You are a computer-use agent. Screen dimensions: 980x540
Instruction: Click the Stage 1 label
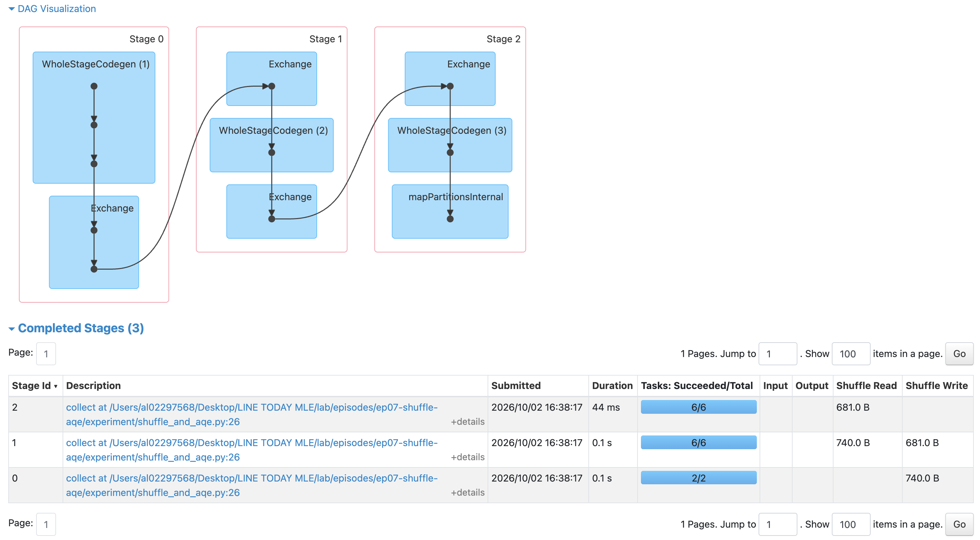click(x=326, y=39)
